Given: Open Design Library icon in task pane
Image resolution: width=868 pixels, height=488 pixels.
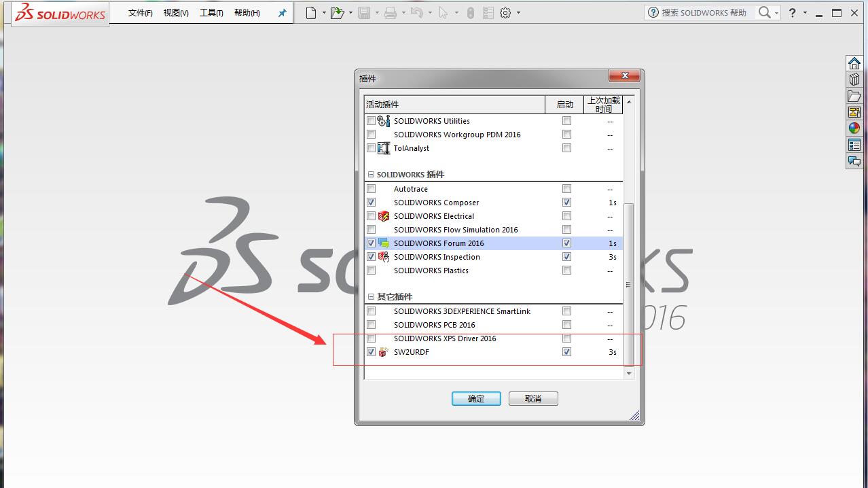Looking at the screenshot, I should point(854,80).
